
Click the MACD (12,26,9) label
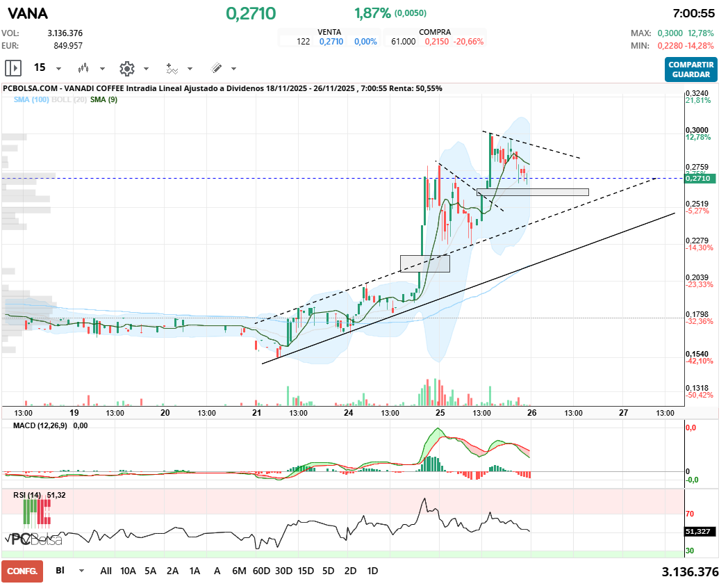click(x=40, y=425)
